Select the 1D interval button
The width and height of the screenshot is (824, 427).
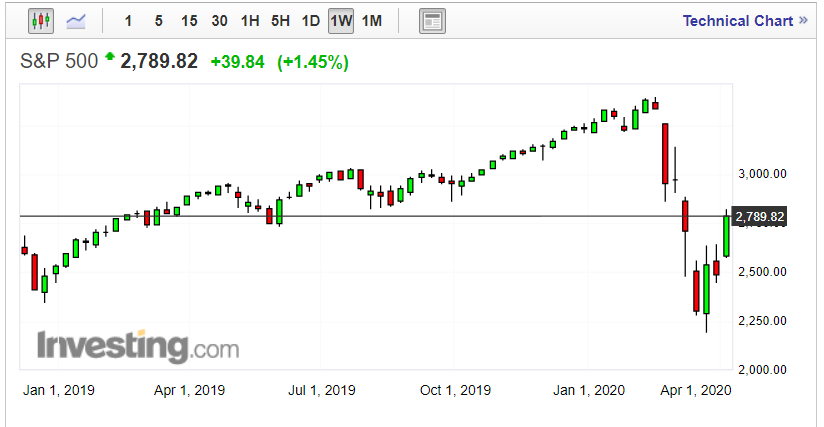pos(311,21)
